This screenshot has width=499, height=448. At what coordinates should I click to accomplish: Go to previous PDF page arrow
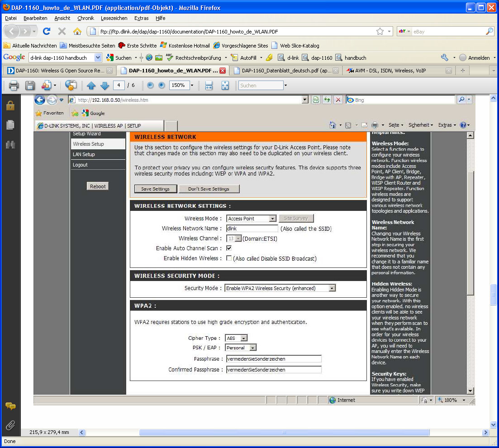(x=91, y=86)
